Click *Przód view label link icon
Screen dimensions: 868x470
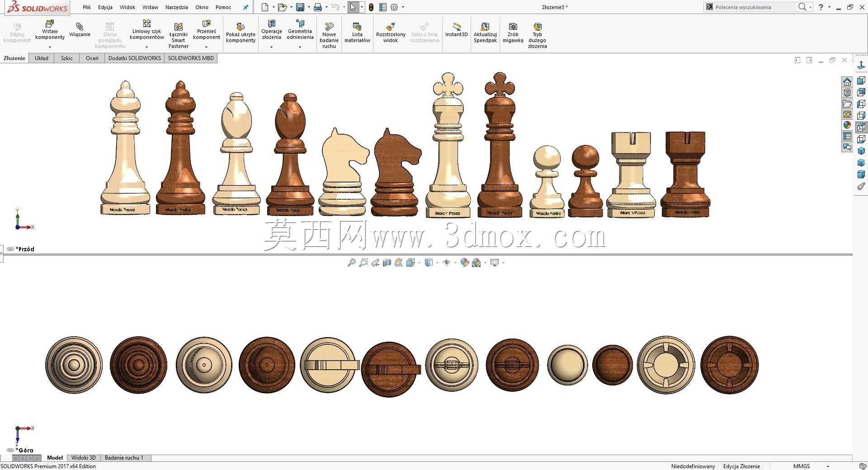[x=10, y=249]
